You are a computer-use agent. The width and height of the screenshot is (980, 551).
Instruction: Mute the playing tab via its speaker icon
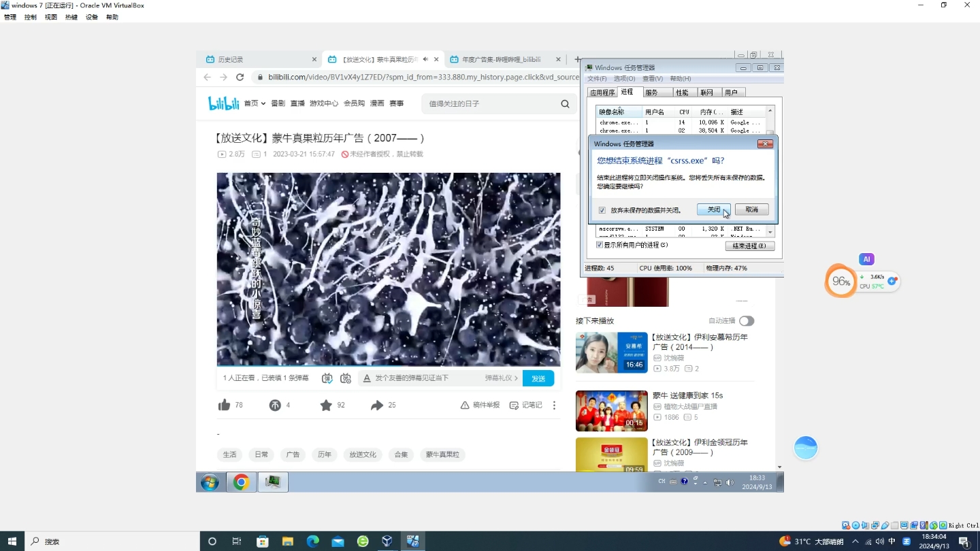point(425,59)
